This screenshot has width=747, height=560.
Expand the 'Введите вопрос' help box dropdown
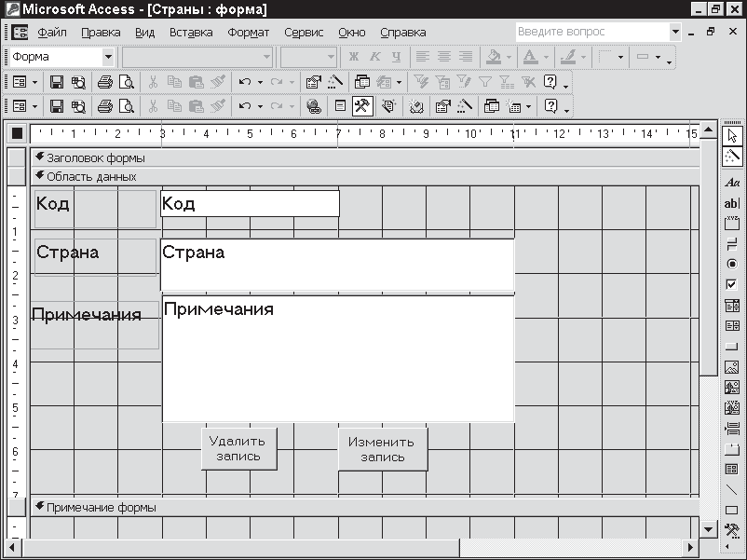coord(675,33)
